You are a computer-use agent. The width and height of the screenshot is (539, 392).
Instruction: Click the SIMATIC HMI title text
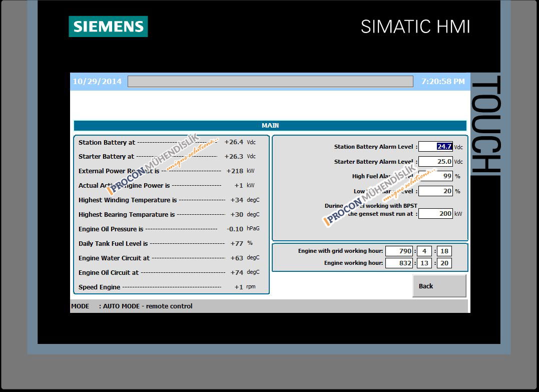click(x=415, y=27)
